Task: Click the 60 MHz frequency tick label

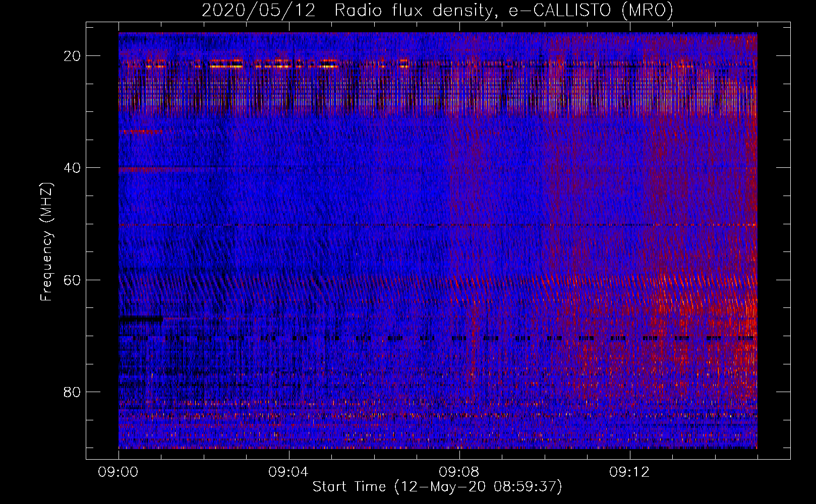Action: (73, 280)
